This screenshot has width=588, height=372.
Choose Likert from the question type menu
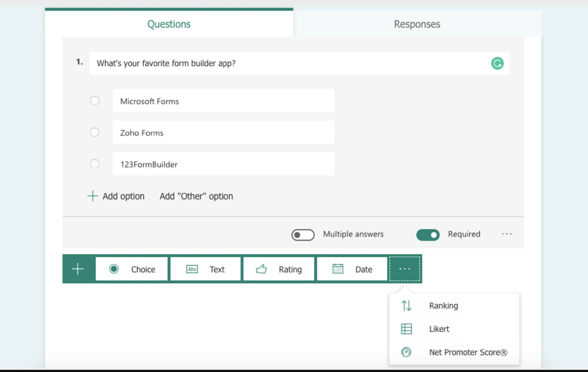tap(439, 329)
